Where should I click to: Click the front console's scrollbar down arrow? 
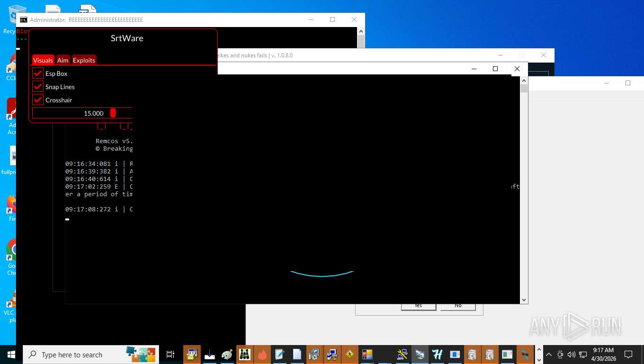coord(524,300)
